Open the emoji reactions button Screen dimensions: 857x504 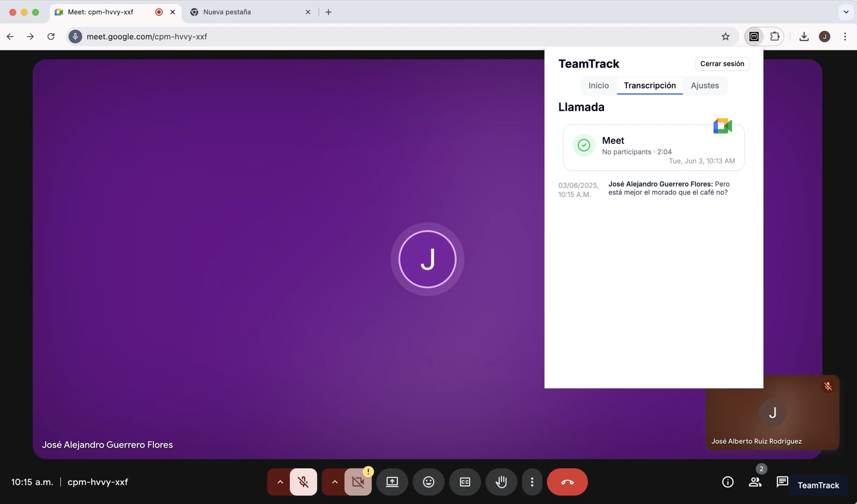pos(428,482)
